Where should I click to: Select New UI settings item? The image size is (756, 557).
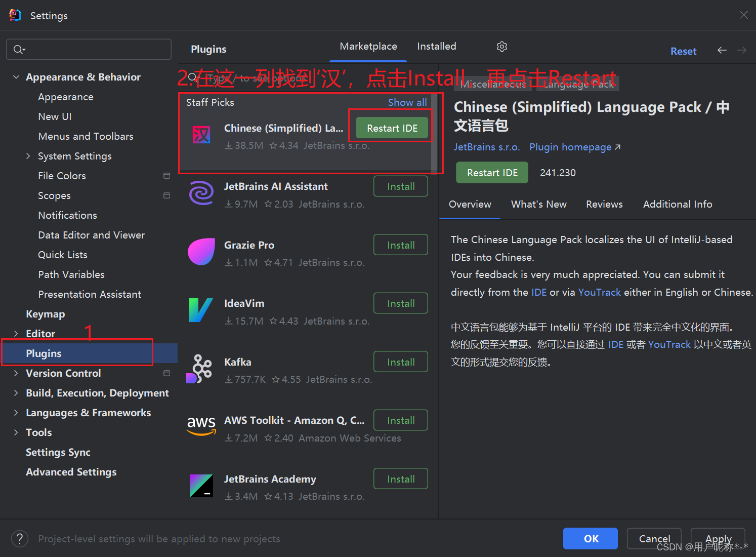point(55,116)
